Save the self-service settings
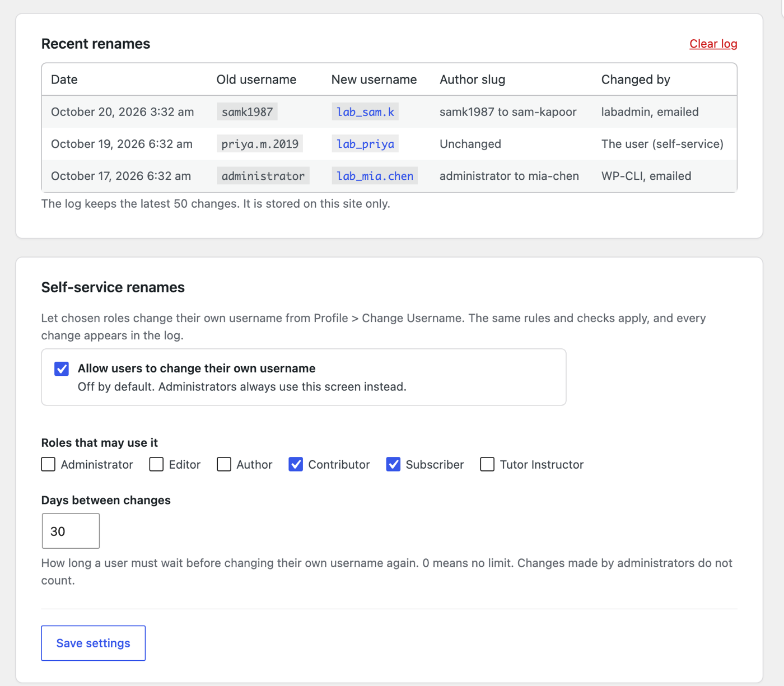Screen dimensions: 784x686 pos(93,643)
